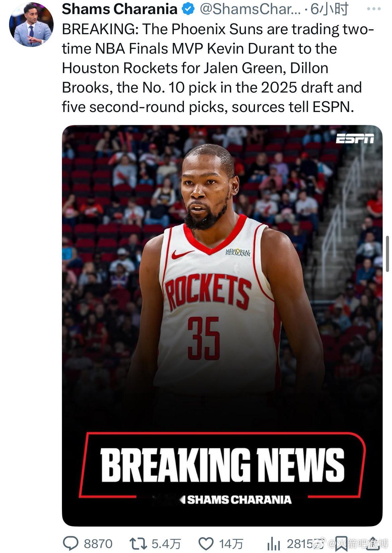Tap the blue verified badge
This screenshot has width=392, height=553.
tap(188, 9)
